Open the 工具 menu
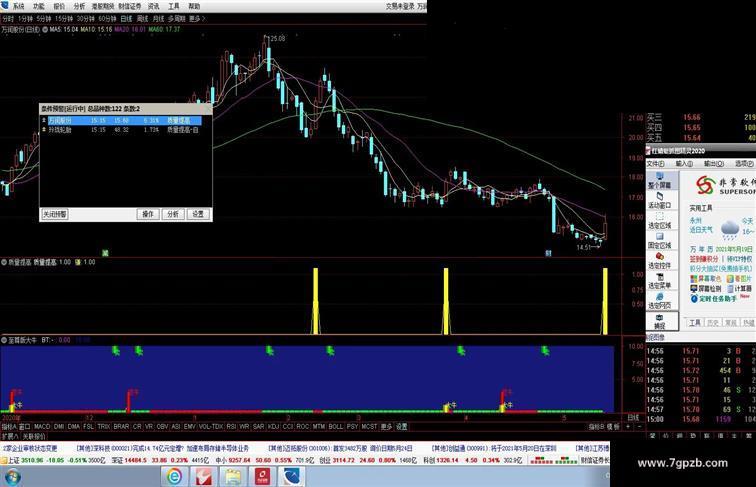The height and width of the screenshot is (487, 756). [174, 6]
